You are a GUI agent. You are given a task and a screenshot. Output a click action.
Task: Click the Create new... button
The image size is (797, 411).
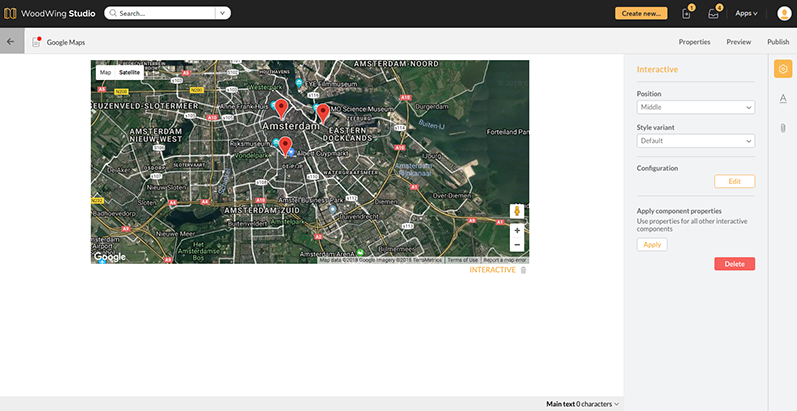(x=640, y=13)
